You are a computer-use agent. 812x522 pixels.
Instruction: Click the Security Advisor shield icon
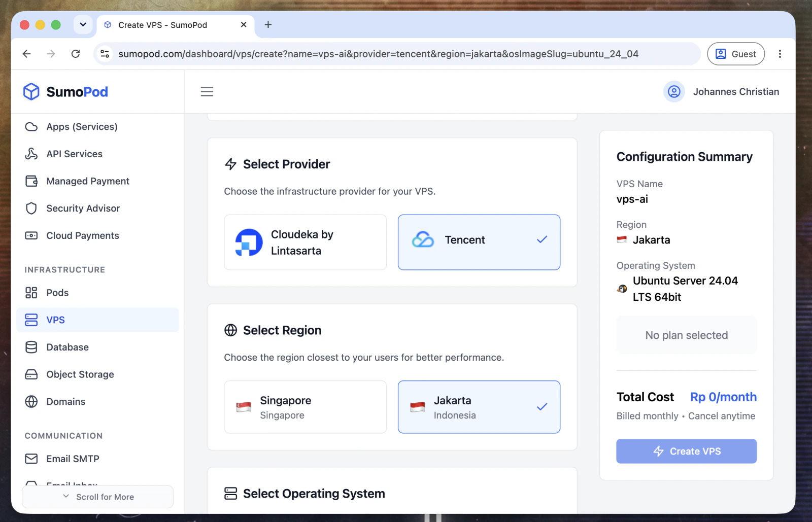(x=31, y=208)
